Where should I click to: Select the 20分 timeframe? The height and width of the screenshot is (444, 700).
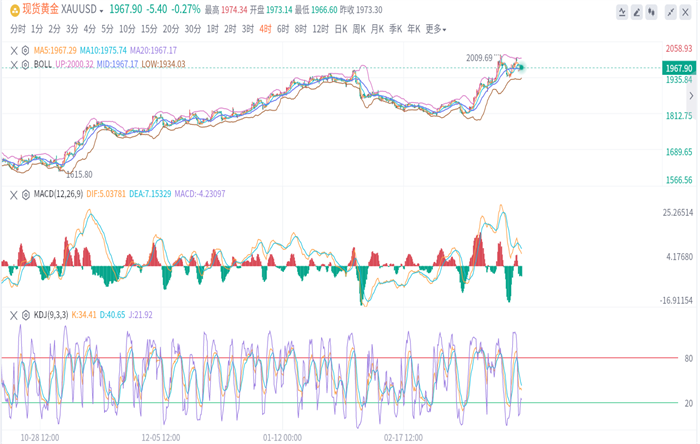coord(171,29)
